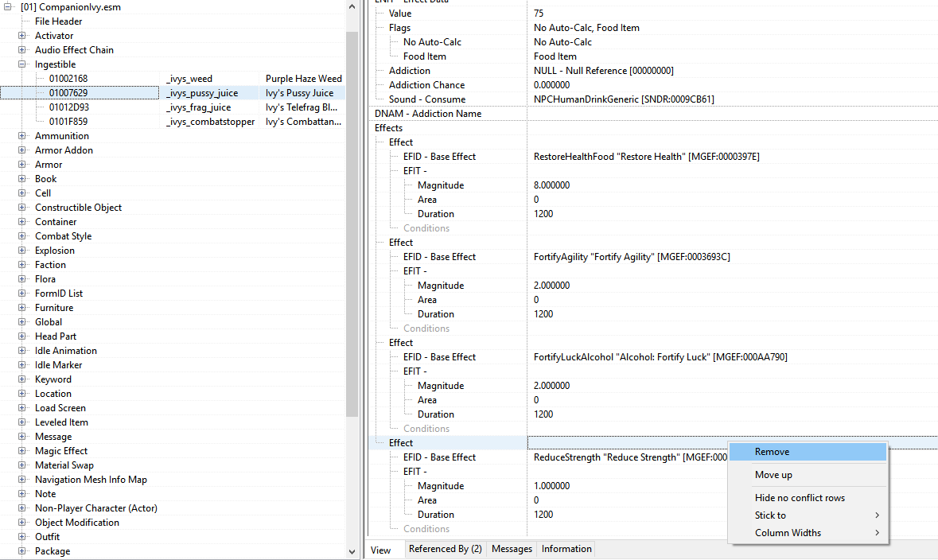Click the Food Item flag row label
Screen dimensions: 938x560
pyautogui.click(x=424, y=56)
